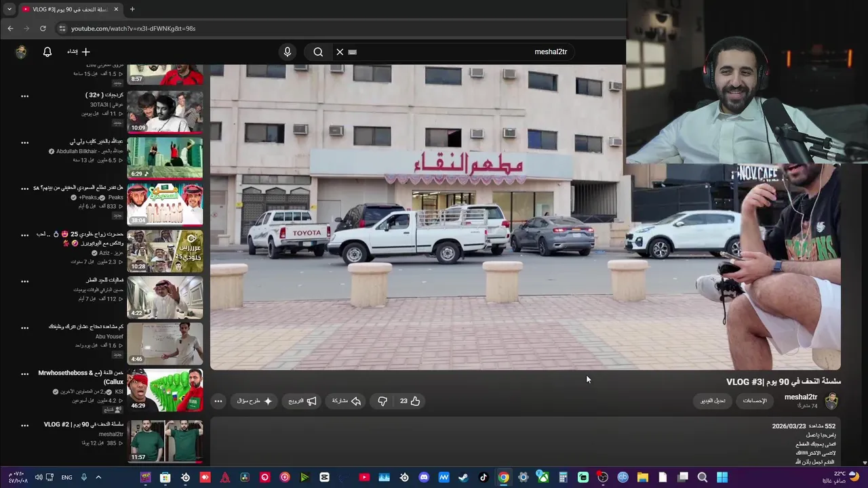Like the video with 23 likes

click(410, 401)
